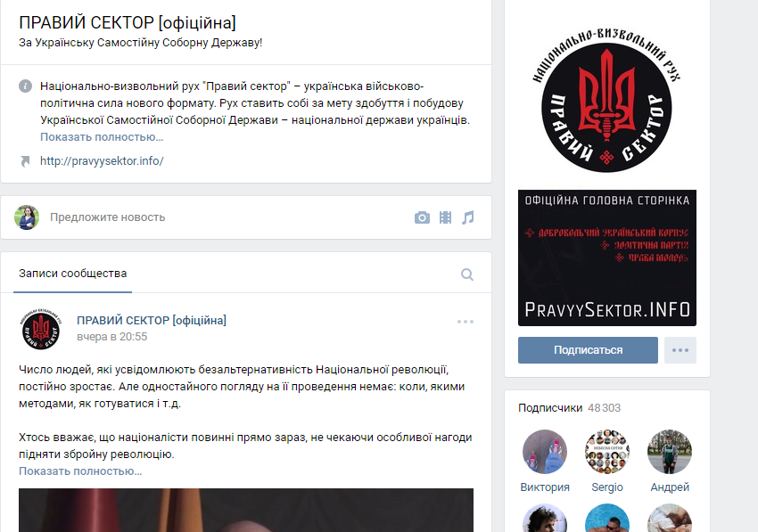Attach a photo via camera icon
Screen dimensions: 758x532
[x=422, y=217]
